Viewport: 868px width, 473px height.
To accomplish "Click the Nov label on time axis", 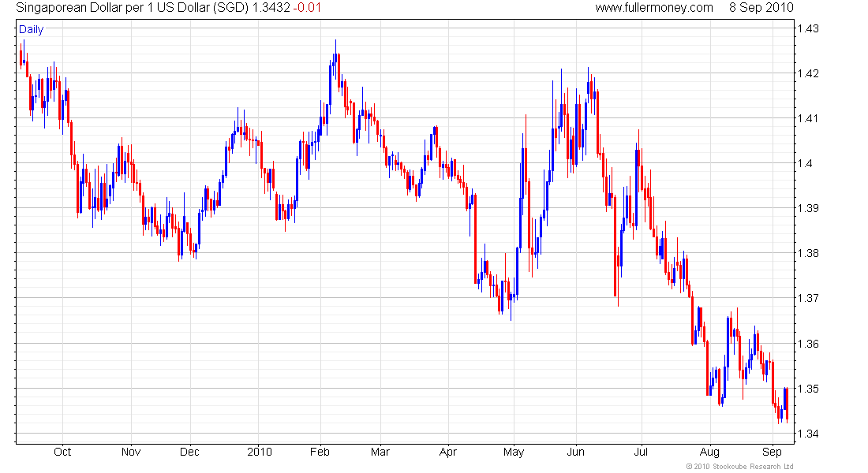I will 131,452.
